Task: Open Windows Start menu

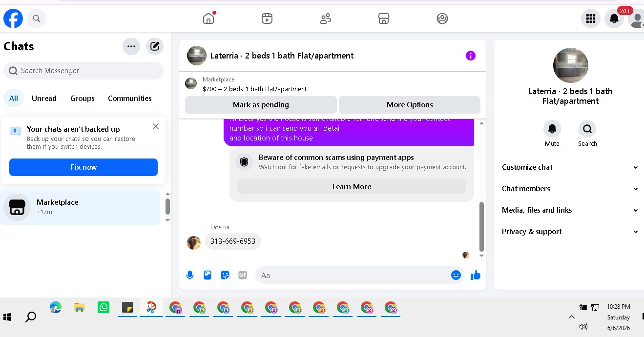Action: tap(7, 317)
